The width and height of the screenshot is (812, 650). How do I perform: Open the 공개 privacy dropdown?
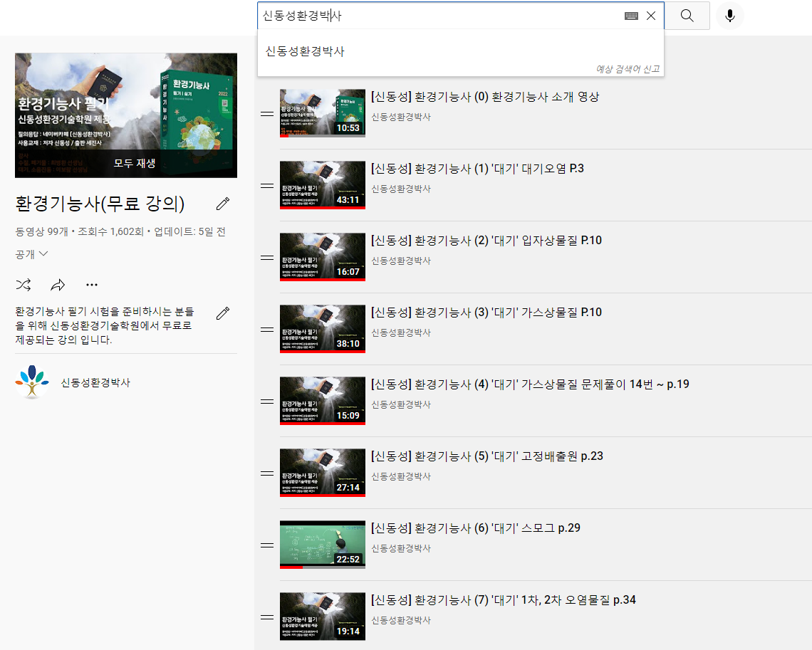click(31, 254)
